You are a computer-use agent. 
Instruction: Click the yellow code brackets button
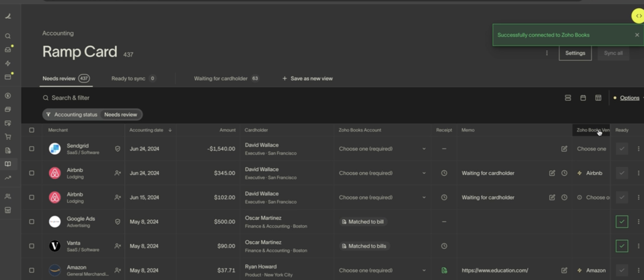638,16
